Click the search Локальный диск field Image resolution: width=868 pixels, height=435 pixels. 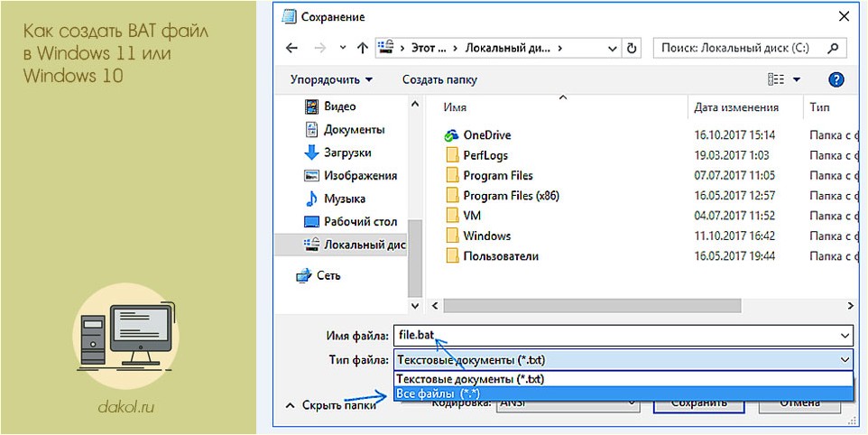point(750,48)
